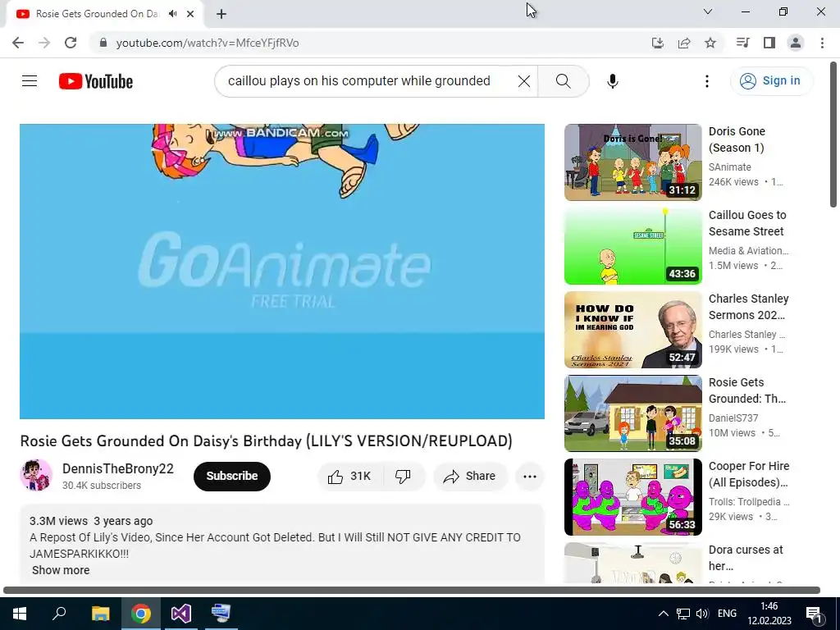Screen dimensions: 840x630
Task: Go forward in browser history
Action: coord(44,43)
